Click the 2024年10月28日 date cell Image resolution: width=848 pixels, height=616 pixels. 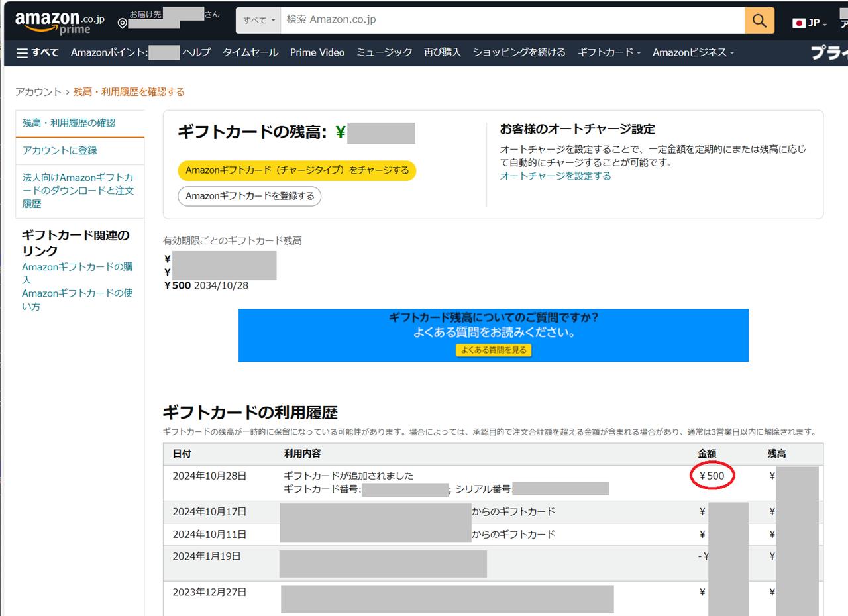pos(210,476)
